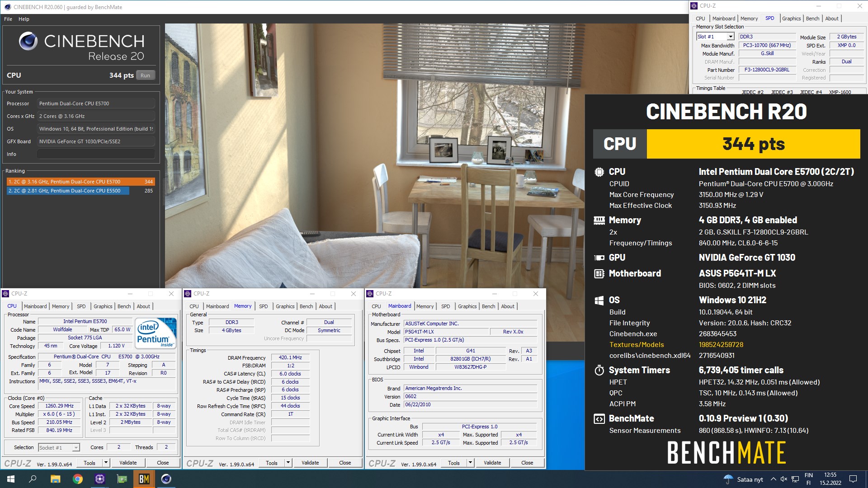The image size is (868, 488).
Task: Click Tools button in CPU-Z CPU window
Action: 90,463
